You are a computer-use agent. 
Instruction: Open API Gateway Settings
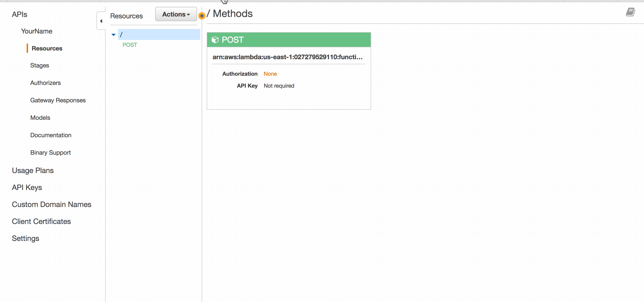[25, 238]
